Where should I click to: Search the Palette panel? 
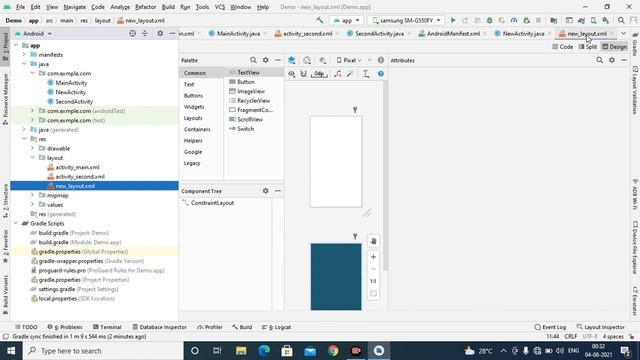[x=253, y=60]
